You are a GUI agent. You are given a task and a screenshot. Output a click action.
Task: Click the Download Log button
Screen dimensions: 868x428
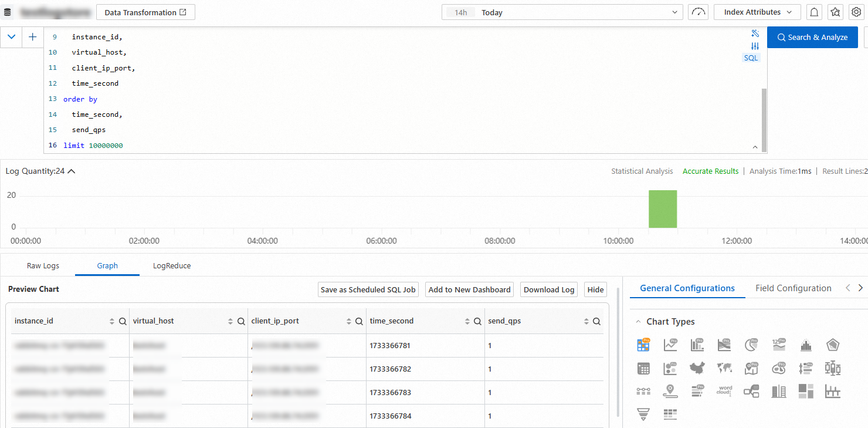[549, 289]
